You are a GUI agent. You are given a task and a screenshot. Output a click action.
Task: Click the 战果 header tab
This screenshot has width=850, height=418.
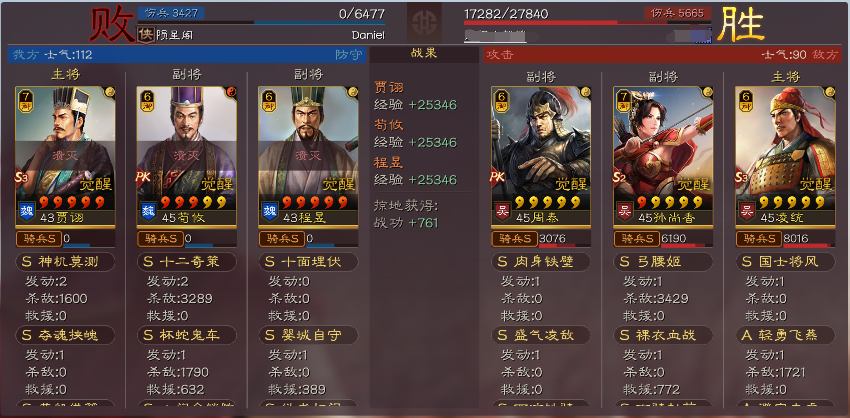424,54
